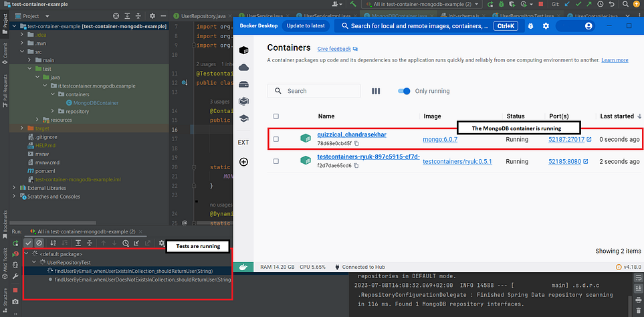Expand main folder in Project tree
Image resolution: width=644 pixels, height=317 pixels.
(29, 60)
